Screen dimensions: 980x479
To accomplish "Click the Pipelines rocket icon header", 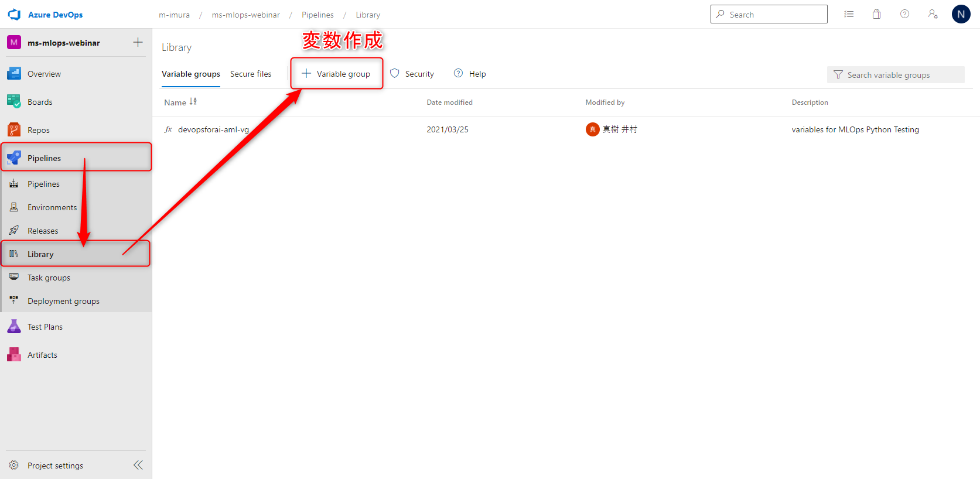I will tap(14, 158).
